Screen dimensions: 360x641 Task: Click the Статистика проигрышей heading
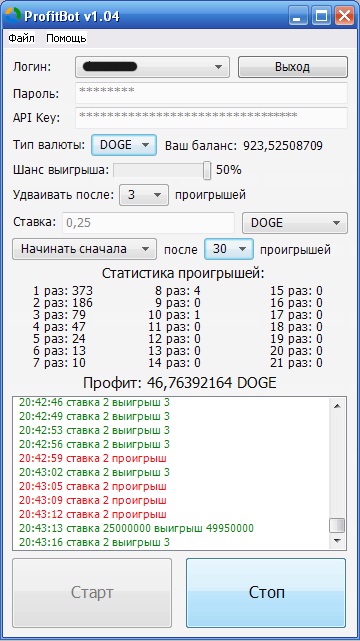pyautogui.click(x=183, y=273)
